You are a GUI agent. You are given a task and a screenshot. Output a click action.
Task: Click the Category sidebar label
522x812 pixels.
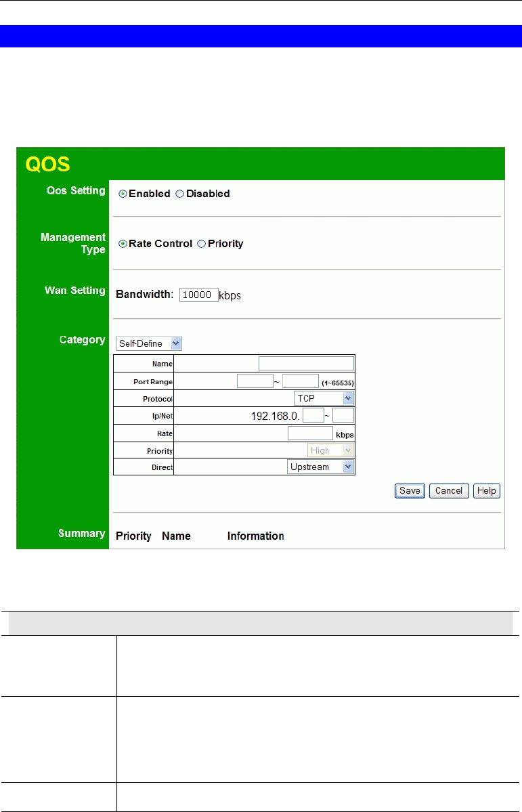(x=83, y=340)
